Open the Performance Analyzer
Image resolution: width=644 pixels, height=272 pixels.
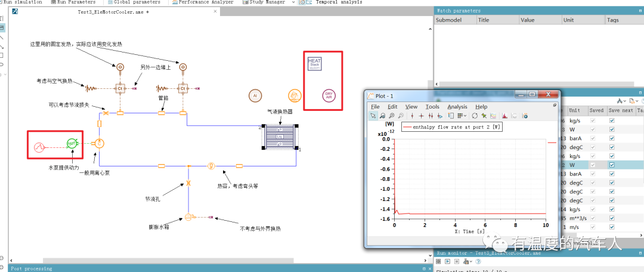point(203,2)
